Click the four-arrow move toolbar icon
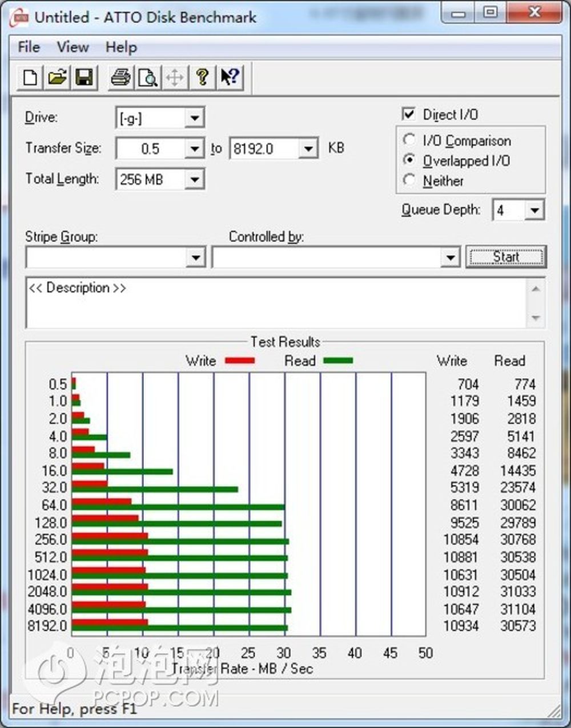 click(x=175, y=77)
